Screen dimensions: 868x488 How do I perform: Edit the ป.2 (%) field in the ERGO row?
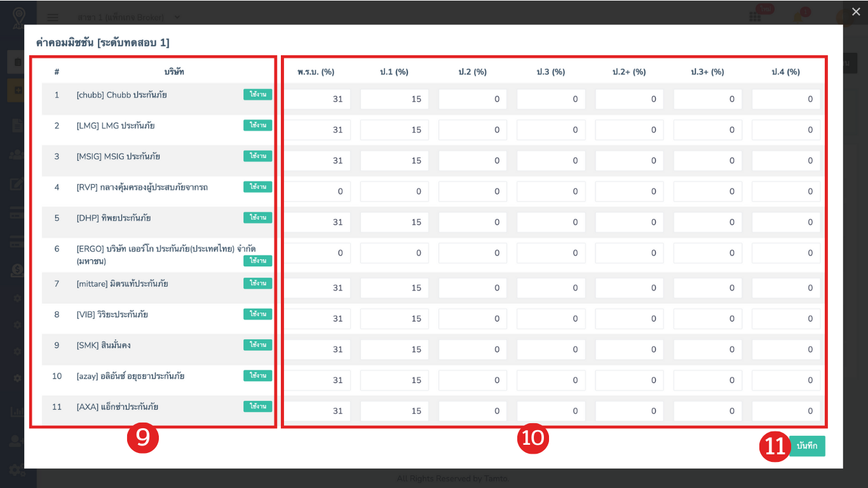pos(473,253)
